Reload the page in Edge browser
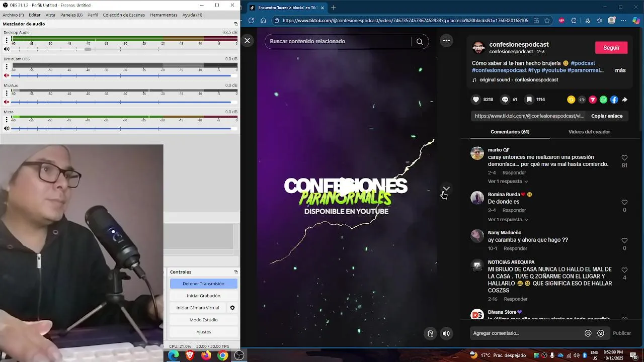Screen dimensions: 644x362 251,21
